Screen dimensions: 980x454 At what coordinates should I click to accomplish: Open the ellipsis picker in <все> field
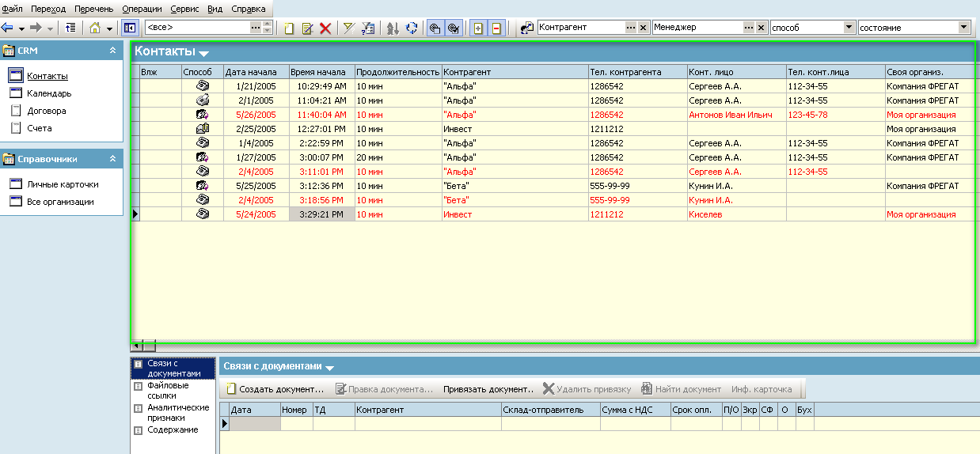[256, 27]
